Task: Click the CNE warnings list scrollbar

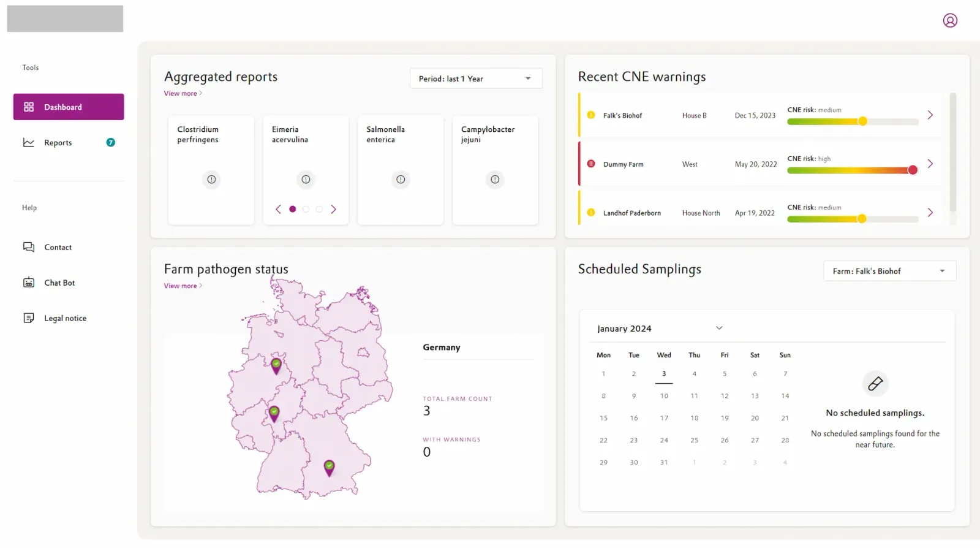Action: click(x=952, y=152)
